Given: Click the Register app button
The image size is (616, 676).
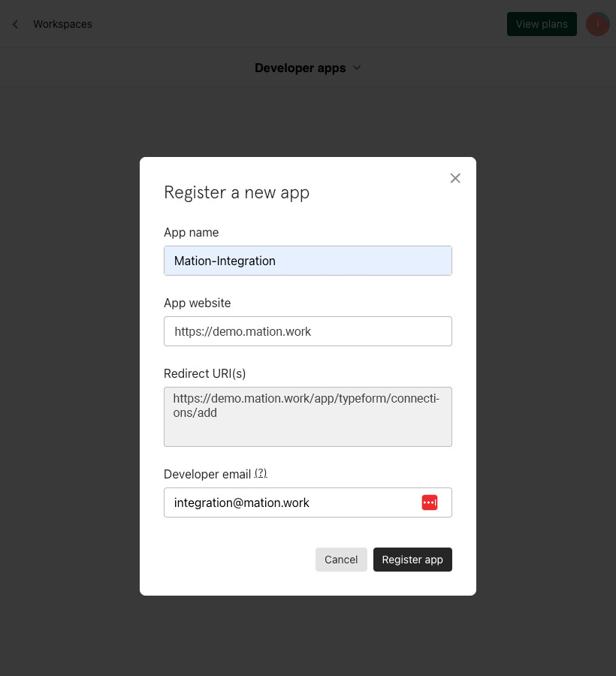Looking at the screenshot, I should tap(412, 560).
